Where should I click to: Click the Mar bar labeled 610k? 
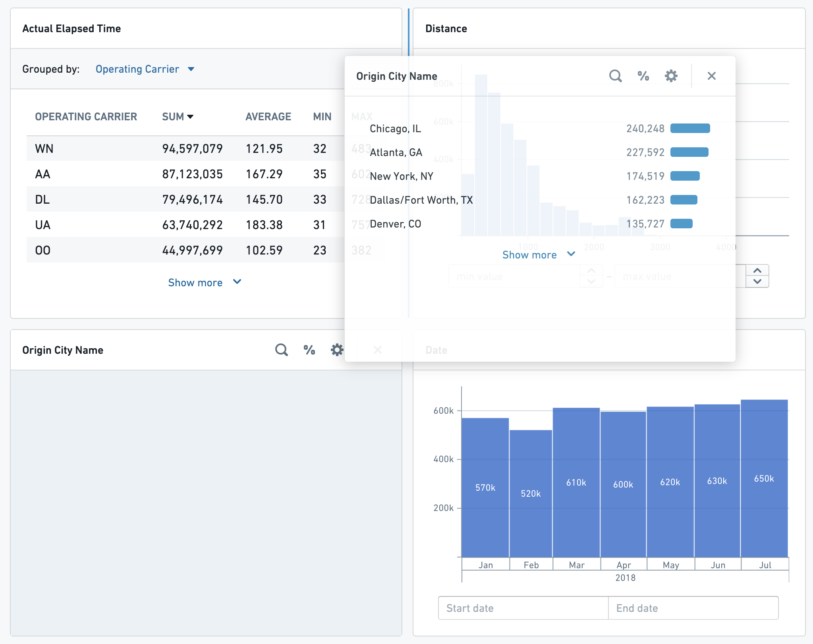[576, 482]
